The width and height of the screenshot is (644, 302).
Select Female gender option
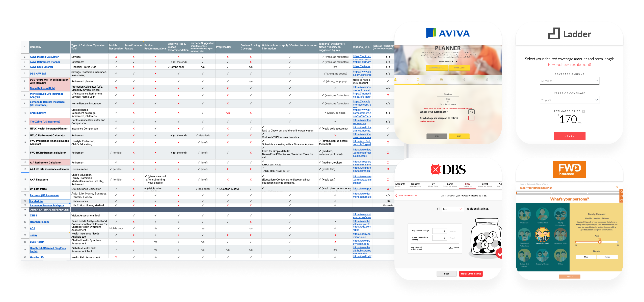pos(607,257)
